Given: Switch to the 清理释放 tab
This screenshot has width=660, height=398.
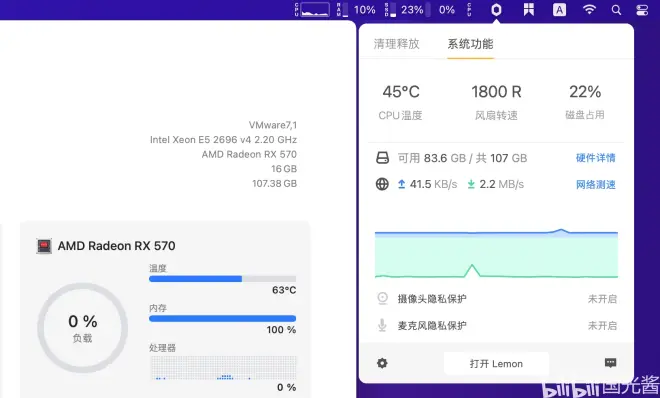Looking at the screenshot, I should (x=397, y=44).
